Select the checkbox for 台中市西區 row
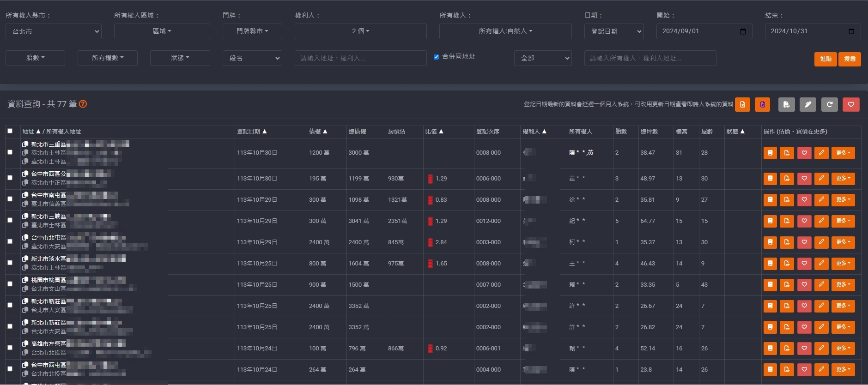868x385 pixels. pyautogui.click(x=10, y=178)
